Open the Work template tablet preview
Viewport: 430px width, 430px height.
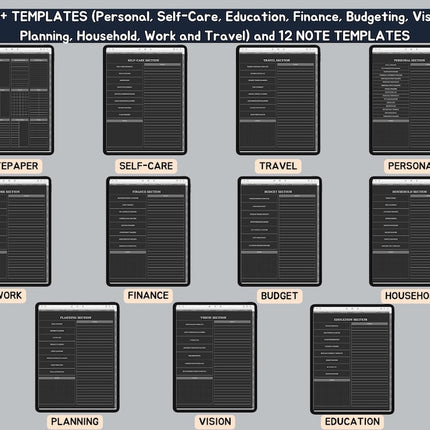click(25, 231)
